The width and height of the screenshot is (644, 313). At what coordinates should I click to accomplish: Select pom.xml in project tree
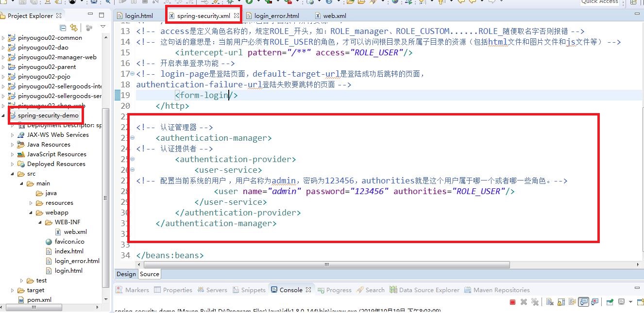(34, 300)
